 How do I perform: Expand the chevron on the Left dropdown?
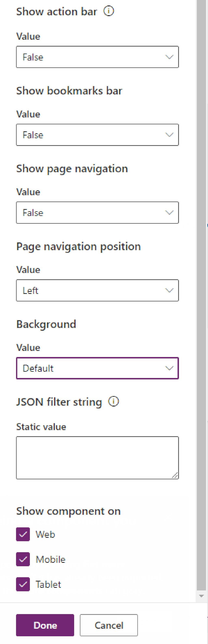coord(169,290)
